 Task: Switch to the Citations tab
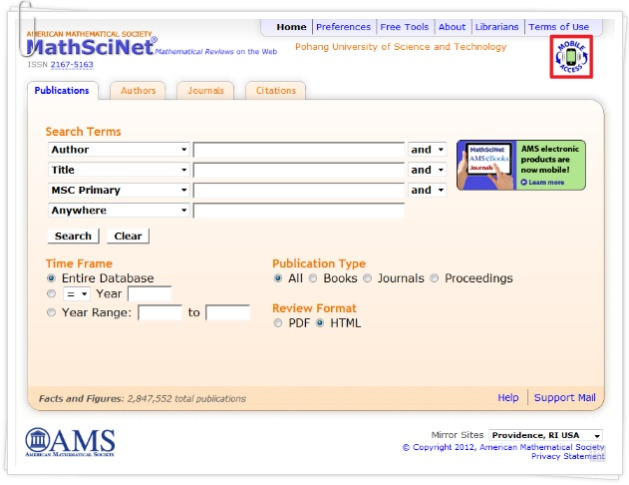point(276,90)
